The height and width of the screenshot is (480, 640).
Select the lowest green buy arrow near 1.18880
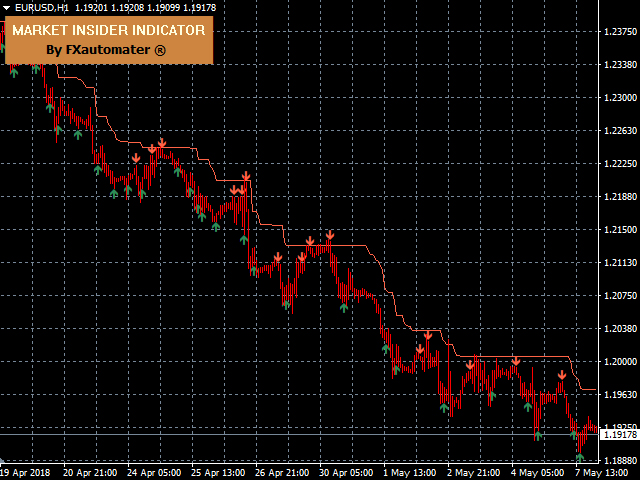tap(580, 458)
